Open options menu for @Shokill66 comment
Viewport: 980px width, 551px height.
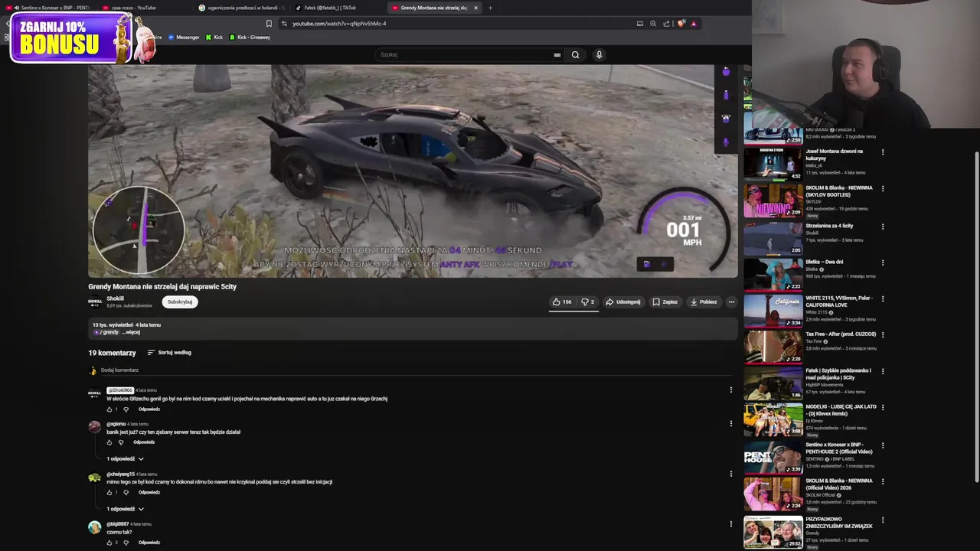coord(730,390)
